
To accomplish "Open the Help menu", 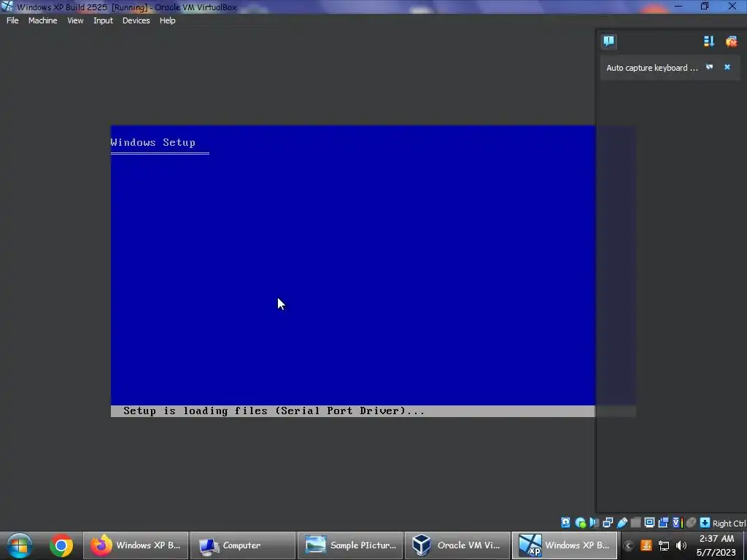I will pyautogui.click(x=167, y=20).
